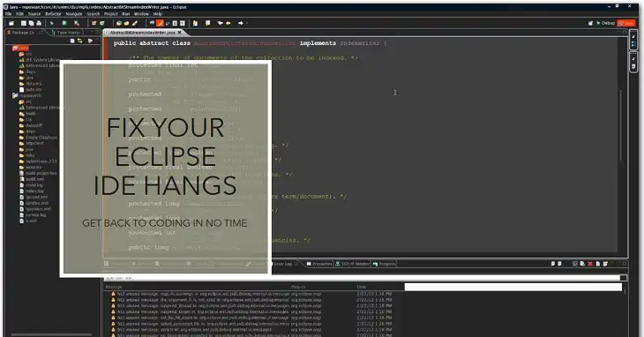The image size is (644, 337).
Task: Click Collapse All in Package Explorer
Action: [x=72, y=41]
